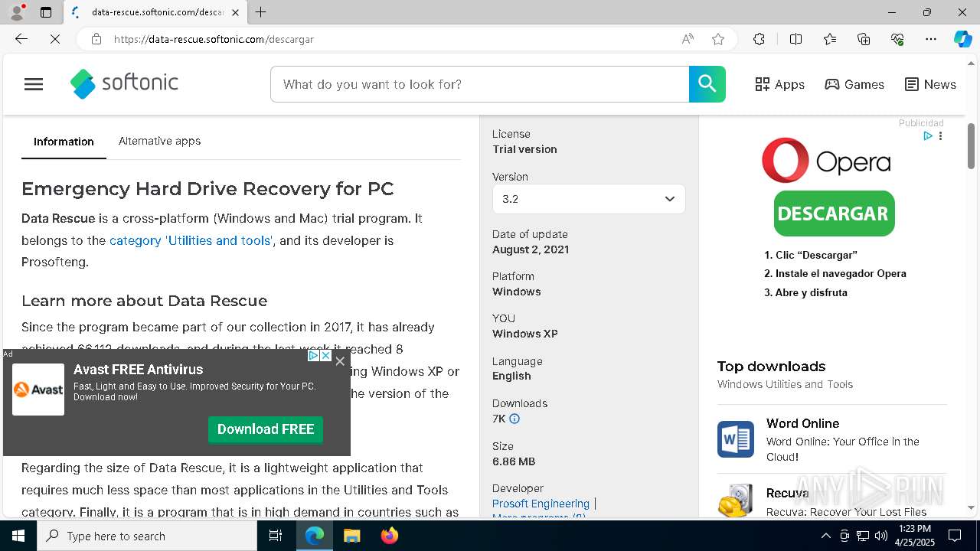Click the AdChoices icon on Opera ad

pos(927,135)
